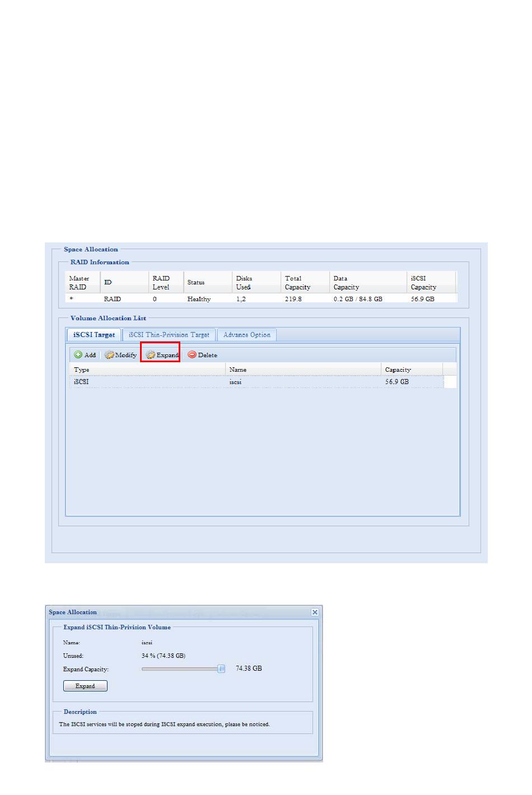532x795 pixels.
Task: Click the Total Capacity column header
Action: click(305, 283)
